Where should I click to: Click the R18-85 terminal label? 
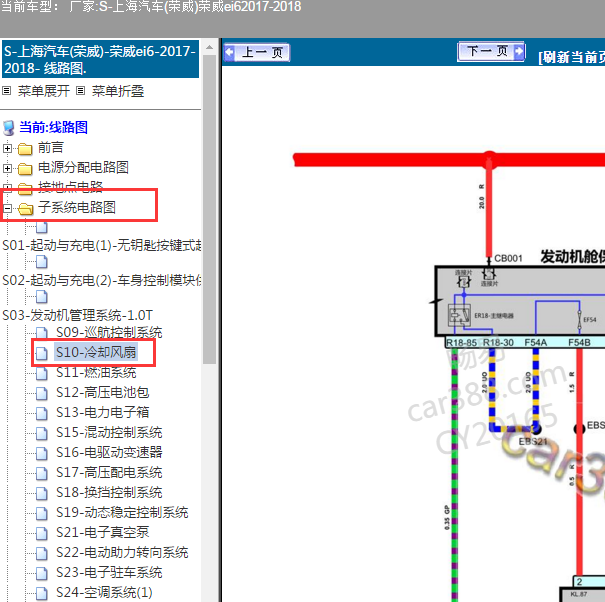[x=461, y=342]
